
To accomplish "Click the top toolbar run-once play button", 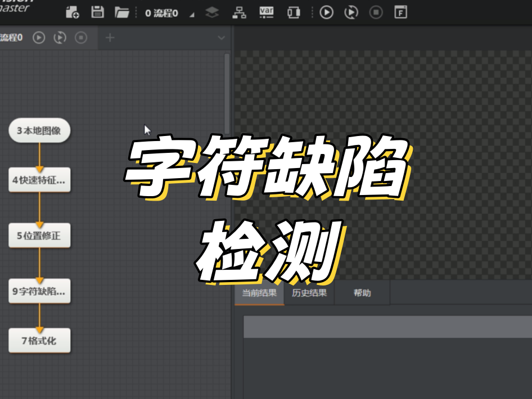I will [x=326, y=12].
